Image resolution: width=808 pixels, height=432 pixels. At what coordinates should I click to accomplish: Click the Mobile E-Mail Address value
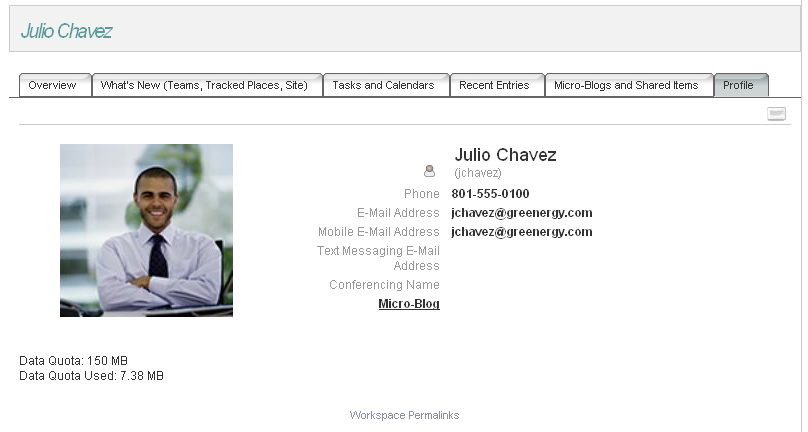[x=521, y=232]
